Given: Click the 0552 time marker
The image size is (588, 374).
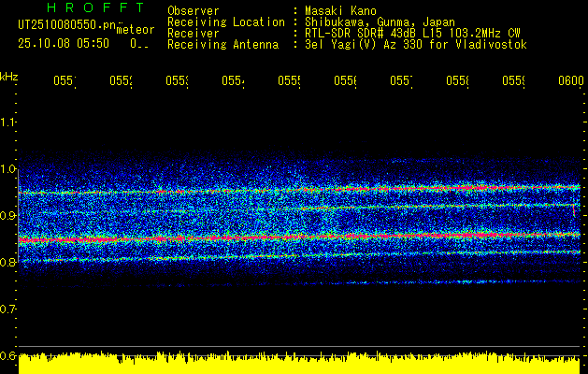Looking at the screenshot, I should [121, 81].
